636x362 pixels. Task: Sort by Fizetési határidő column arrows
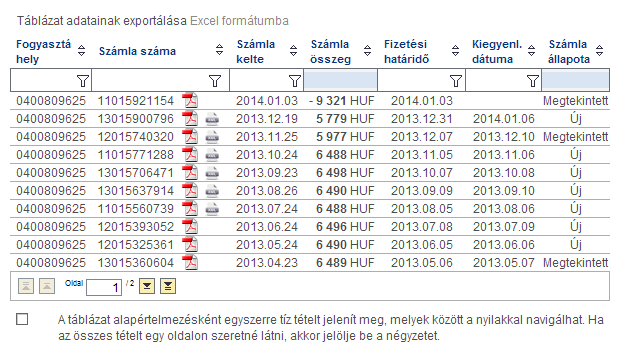[456, 51]
